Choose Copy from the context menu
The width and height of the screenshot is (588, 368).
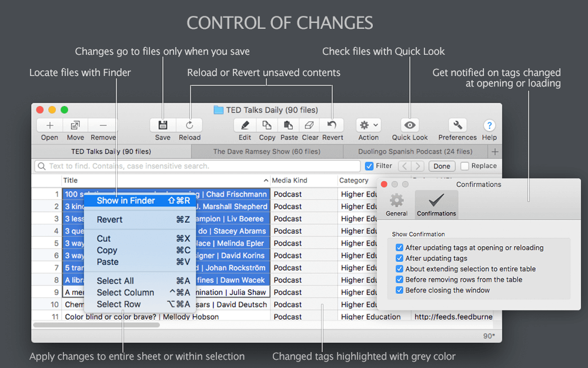tap(140, 250)
